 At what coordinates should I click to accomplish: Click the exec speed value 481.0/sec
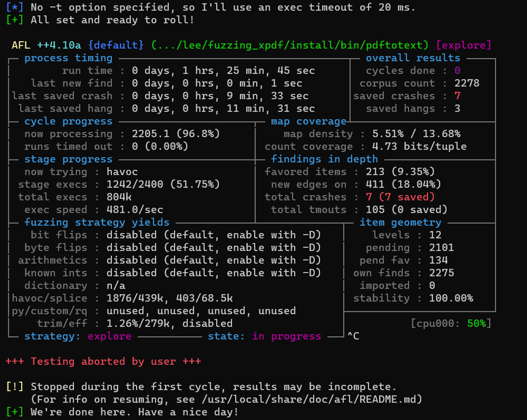pyautogui.click(x=135, y=210)
